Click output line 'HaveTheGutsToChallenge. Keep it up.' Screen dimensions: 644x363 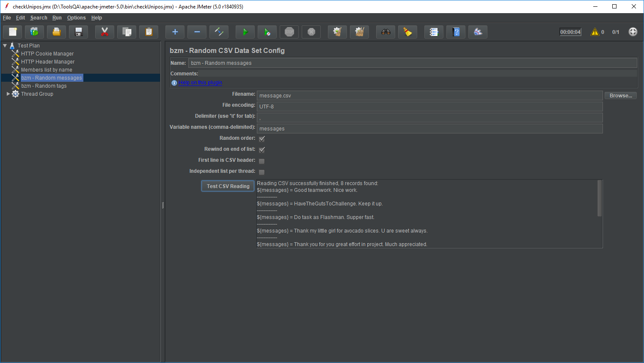320,204
